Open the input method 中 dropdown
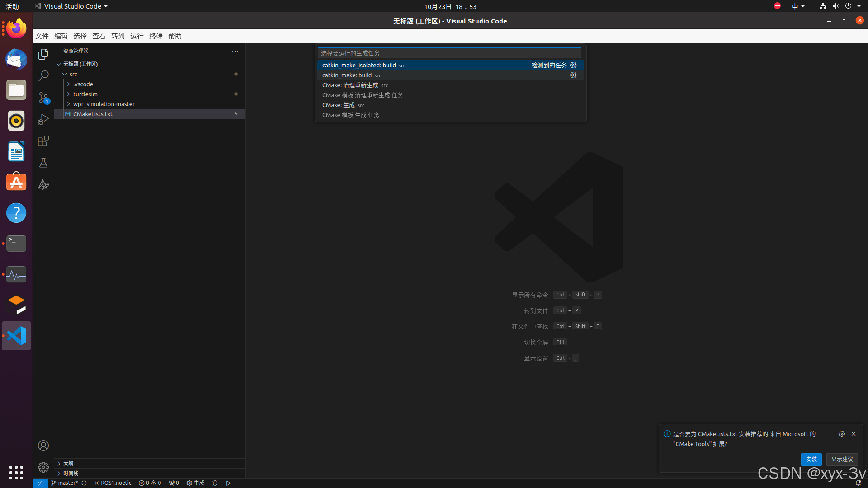The image size is (868, 488). click(798, 6)
